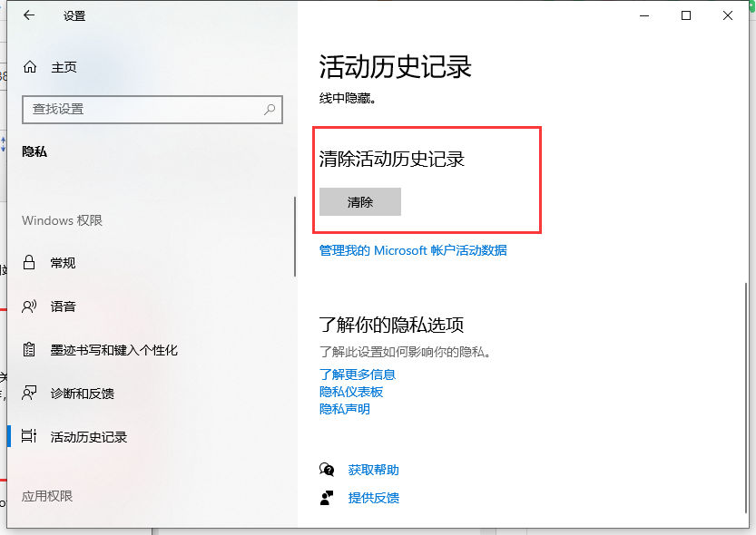Click the Speech icon in sidebar
This screenshot has width=756, height=535.
(x=30, y=306)
